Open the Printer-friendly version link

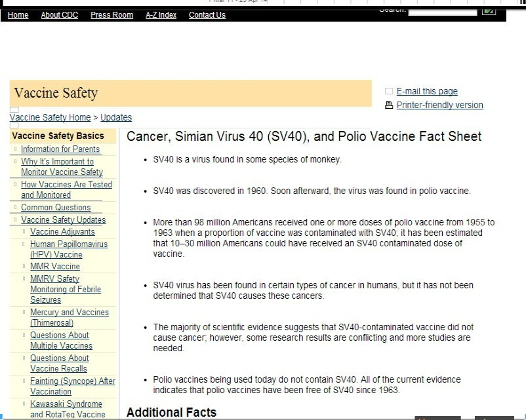[440, 105]
